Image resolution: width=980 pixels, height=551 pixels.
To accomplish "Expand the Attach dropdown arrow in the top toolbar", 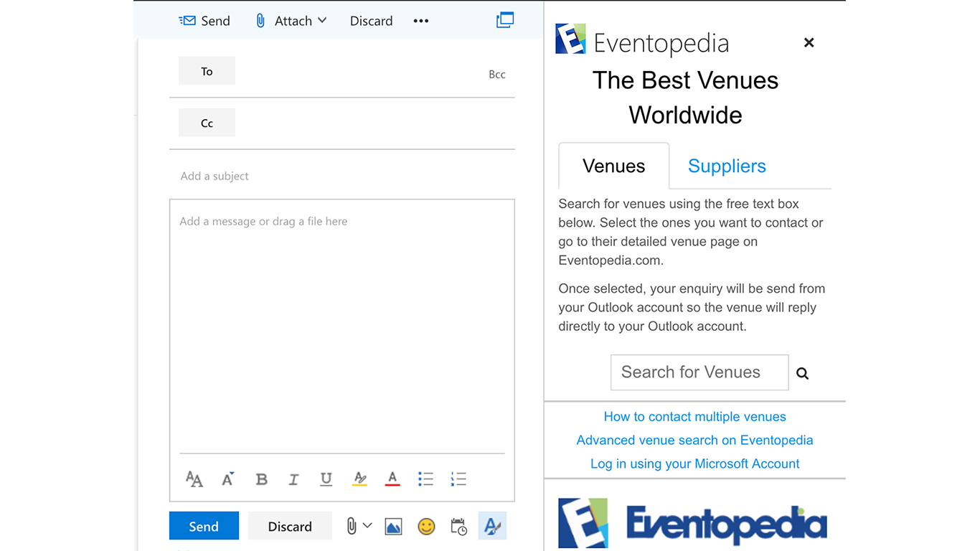I will pyautogui.click(x=322, y=20).
